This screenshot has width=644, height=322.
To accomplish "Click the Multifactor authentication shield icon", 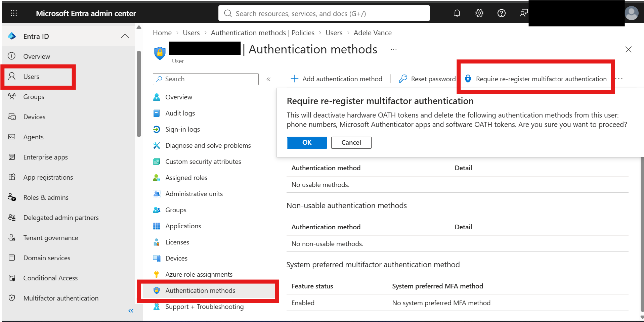I will [x=12, y=298].
